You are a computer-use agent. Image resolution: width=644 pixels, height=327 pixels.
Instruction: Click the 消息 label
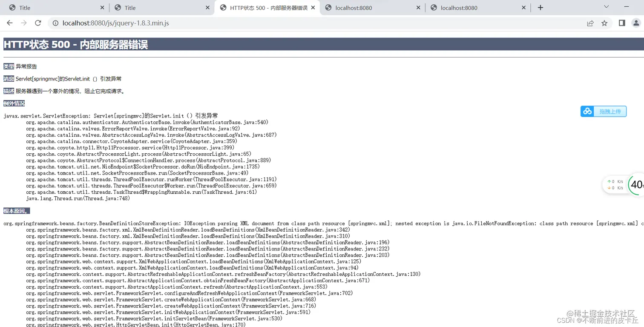point(9,79)
